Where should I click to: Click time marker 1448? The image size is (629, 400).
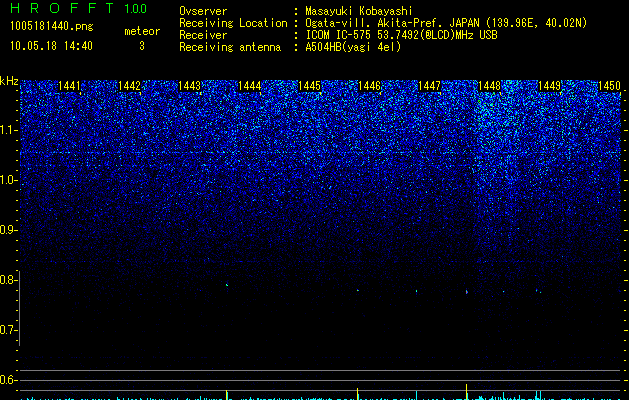489,86
